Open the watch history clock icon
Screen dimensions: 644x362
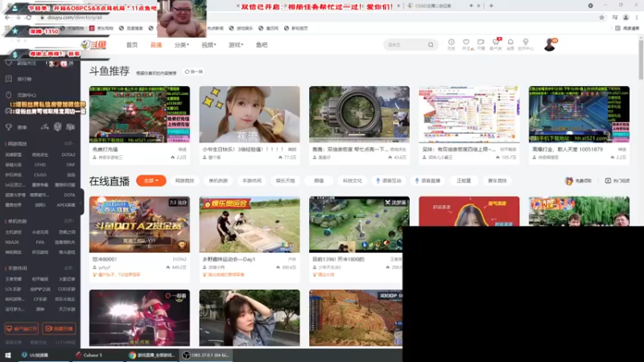[451, 44]
